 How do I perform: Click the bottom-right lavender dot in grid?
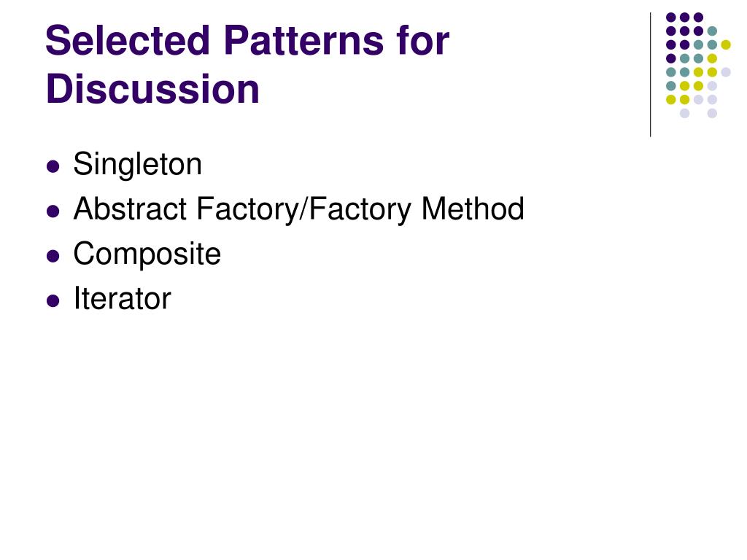click(712, 113)
